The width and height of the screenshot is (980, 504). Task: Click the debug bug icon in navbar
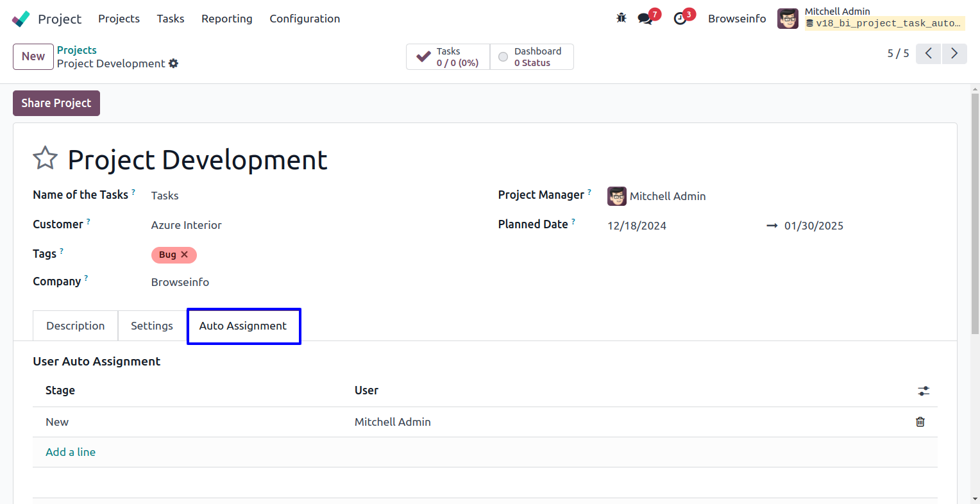click(621, 18)
